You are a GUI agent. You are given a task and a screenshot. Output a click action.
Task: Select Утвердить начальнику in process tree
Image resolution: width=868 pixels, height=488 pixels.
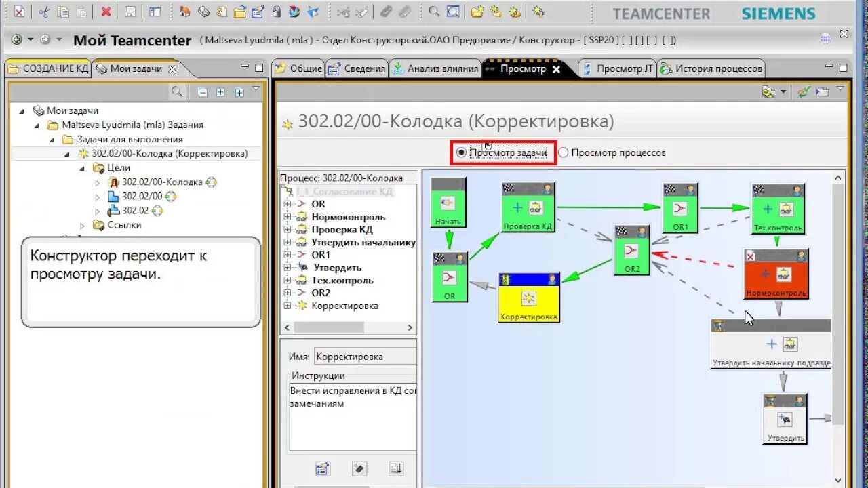pos(363,242)
